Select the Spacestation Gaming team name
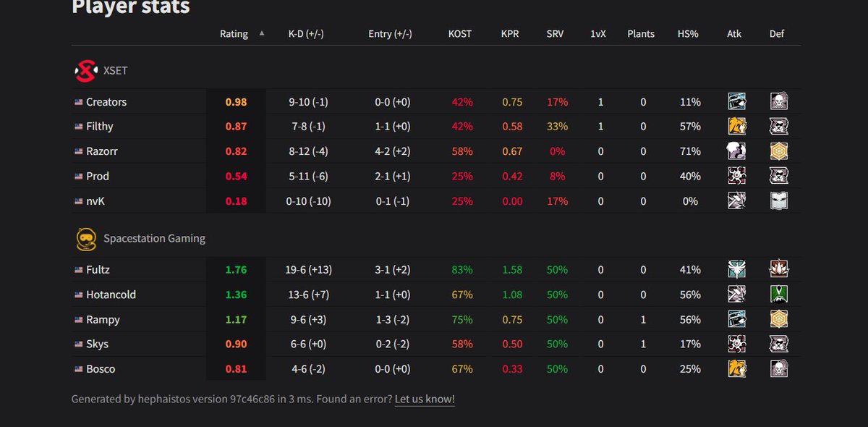The width and height of the screenshot is (868, 427). click(x=154, y=238)
